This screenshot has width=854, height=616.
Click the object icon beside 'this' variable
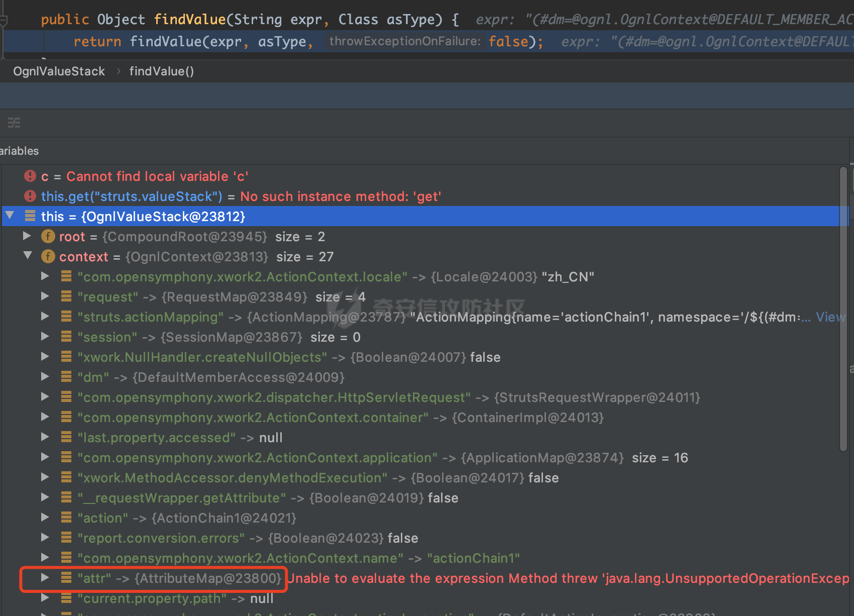pos(30,217)
